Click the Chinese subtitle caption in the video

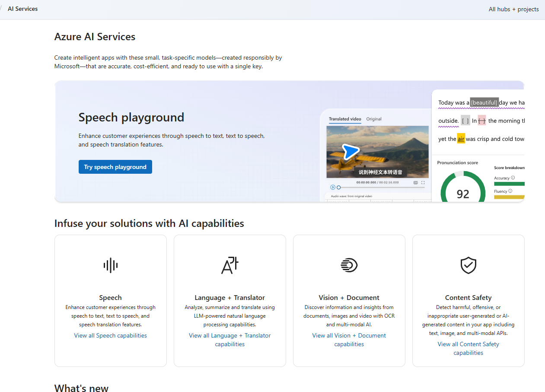pyautogui.click(x=380, y=172)
